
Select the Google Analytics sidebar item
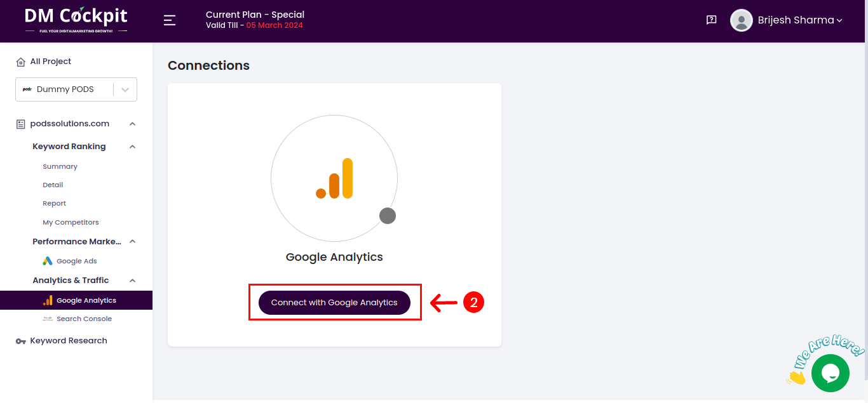click(86, 300)
